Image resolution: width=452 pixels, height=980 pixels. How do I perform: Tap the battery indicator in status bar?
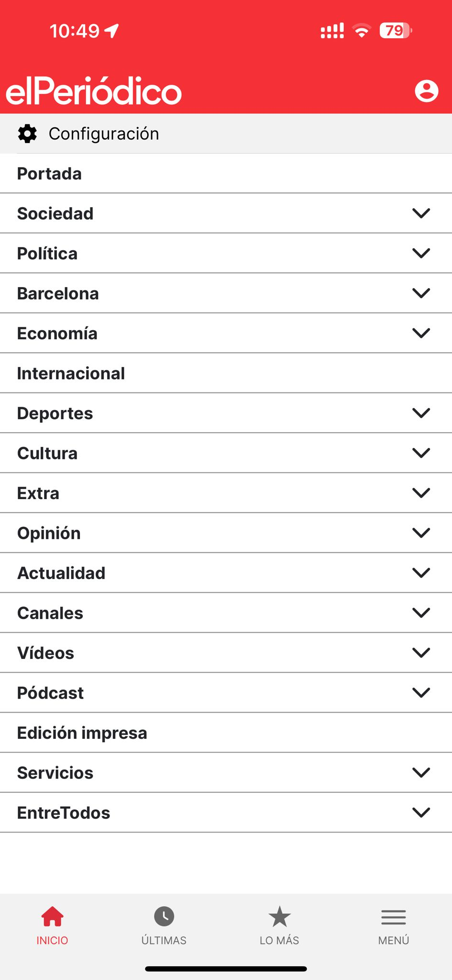click(x=395, y=31)
